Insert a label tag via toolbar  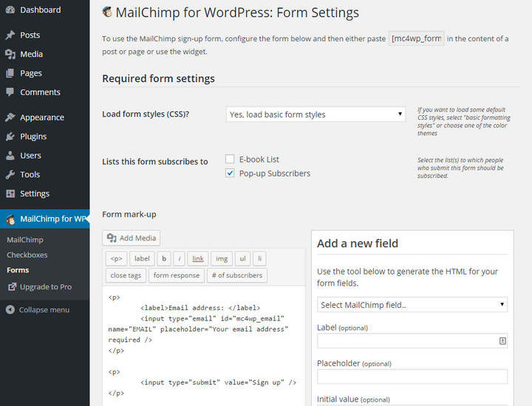[142, 258]
